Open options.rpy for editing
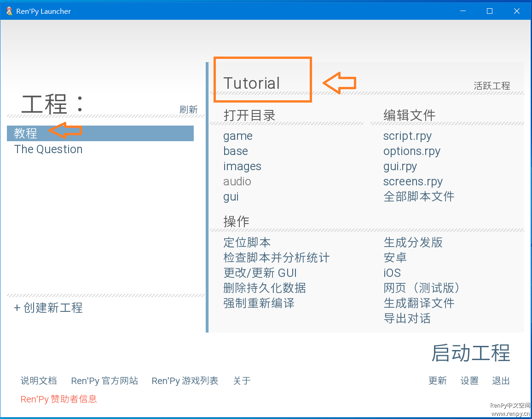Screen dimensions: 532x419 (x=411, y=151)
